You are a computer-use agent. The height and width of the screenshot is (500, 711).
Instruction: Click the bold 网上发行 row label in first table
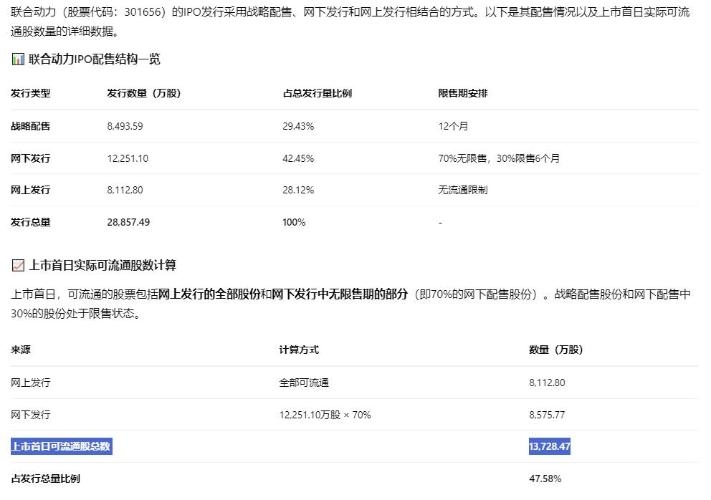point(30,190)
